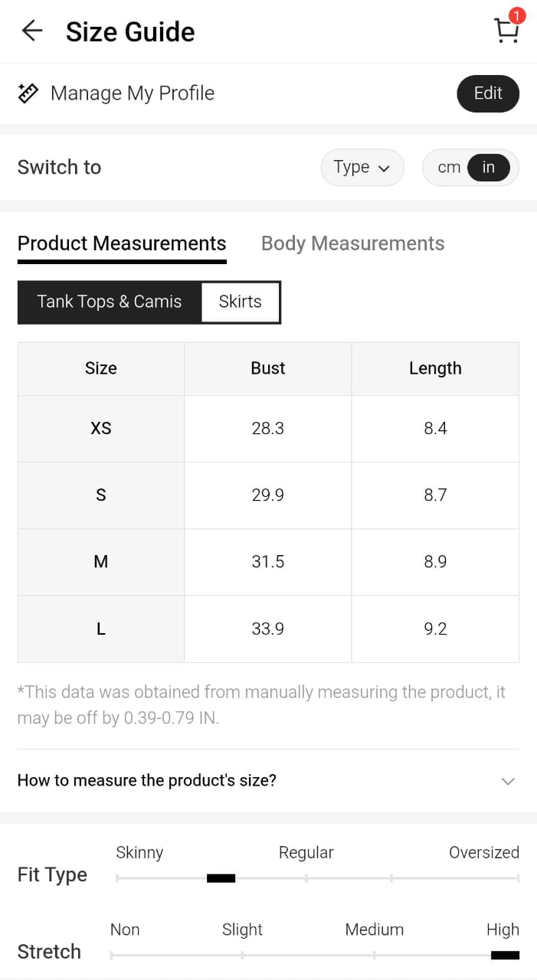Click the Fit Type slider marker

tap(221, 878)
